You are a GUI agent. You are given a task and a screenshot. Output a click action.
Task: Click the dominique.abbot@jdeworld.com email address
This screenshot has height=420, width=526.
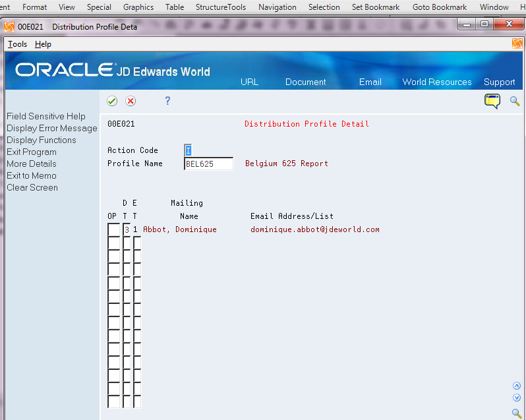(315, 229)
